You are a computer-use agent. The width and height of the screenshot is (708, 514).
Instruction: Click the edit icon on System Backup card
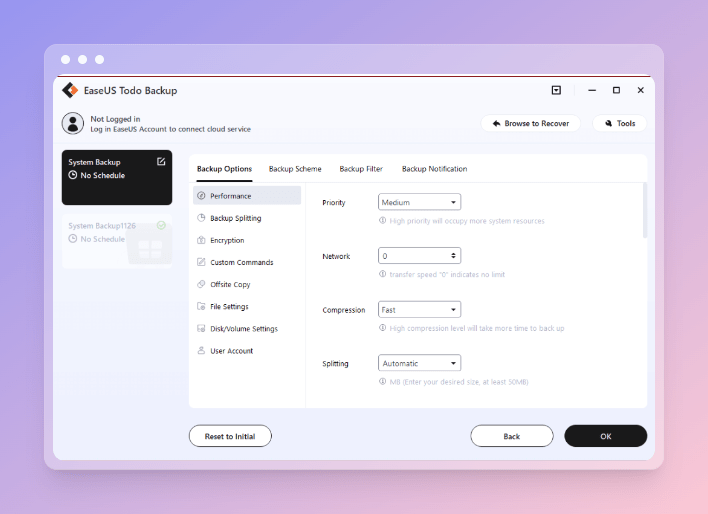[161, 162]
